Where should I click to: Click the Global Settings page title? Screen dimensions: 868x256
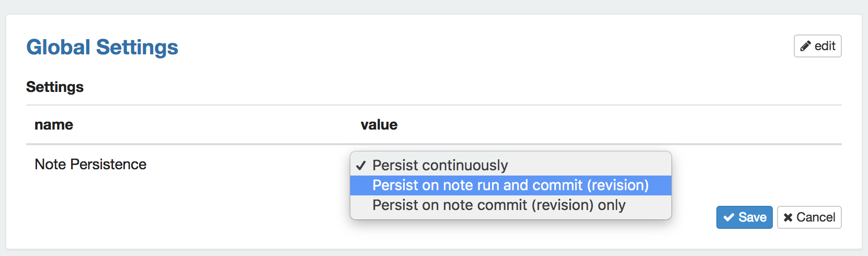pyautogui.click(x=102, y=47)
